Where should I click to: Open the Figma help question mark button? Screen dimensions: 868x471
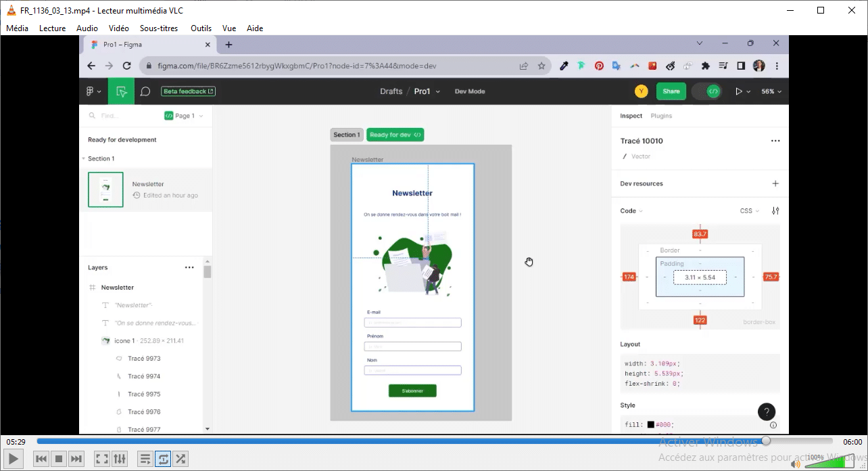766,411
